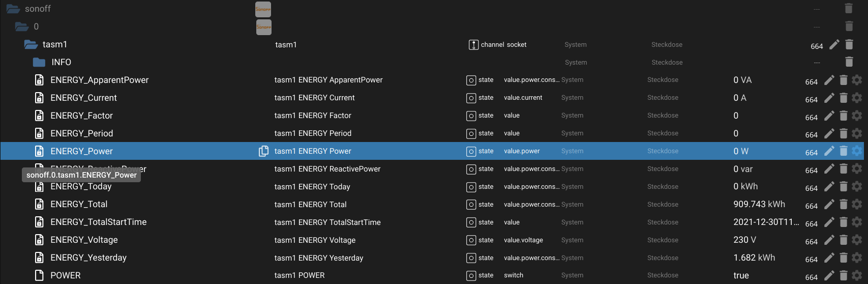Image resolution: width=868 pixels, height=284 pixels.
Task: Delete the tasm1 channel
Action: click(849, 45)
